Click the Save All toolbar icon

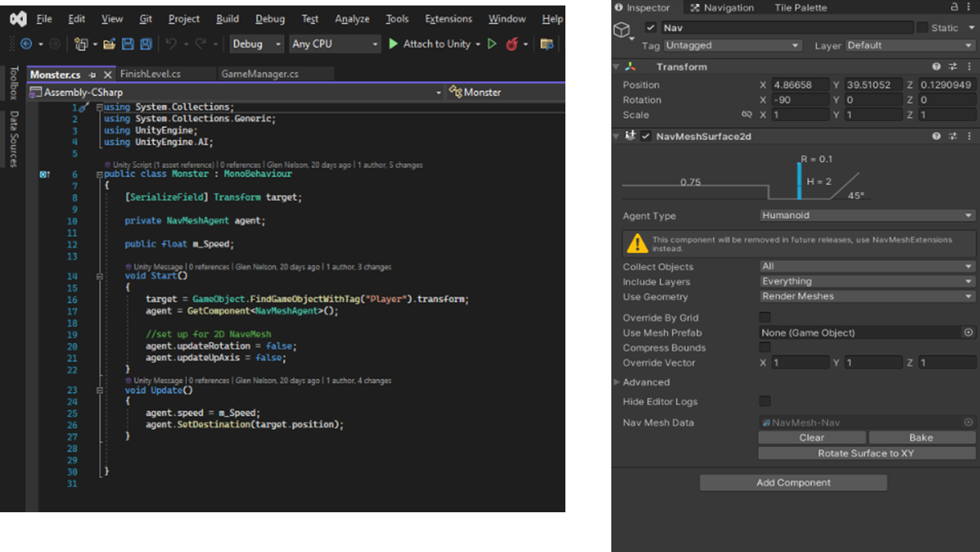pyautogui.click(x=146, y=44)
